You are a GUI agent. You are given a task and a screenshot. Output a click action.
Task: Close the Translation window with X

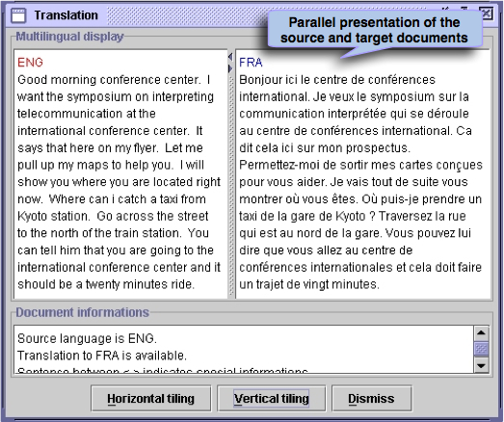click(487, 13)
